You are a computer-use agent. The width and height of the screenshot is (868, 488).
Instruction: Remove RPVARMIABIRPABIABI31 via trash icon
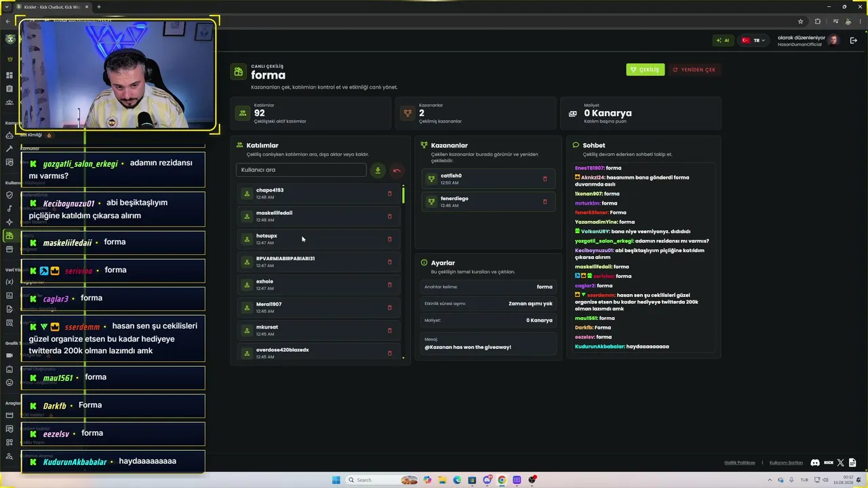[x=389, y=262]
